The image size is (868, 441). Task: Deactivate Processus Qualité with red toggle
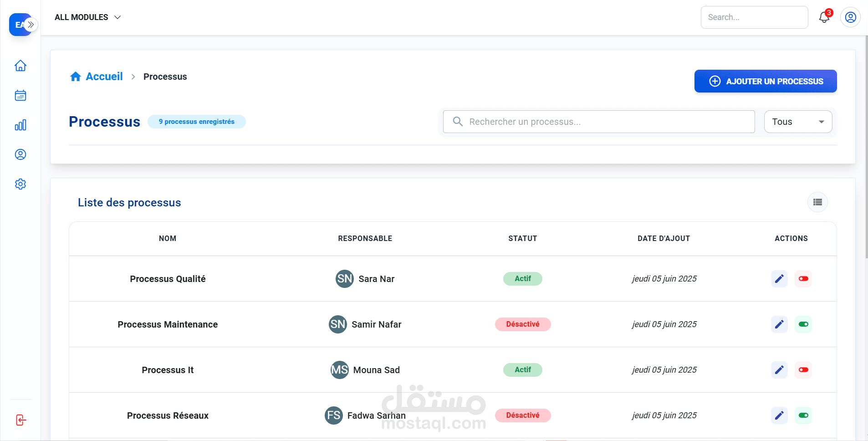click(803, 279)
